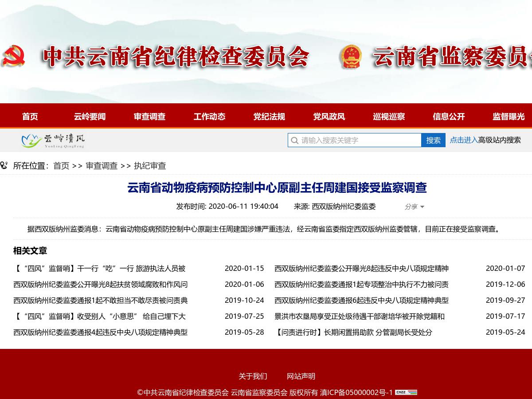Open the 党纪法规 navigation menu
Screen dimensions: 532x399
269,117
